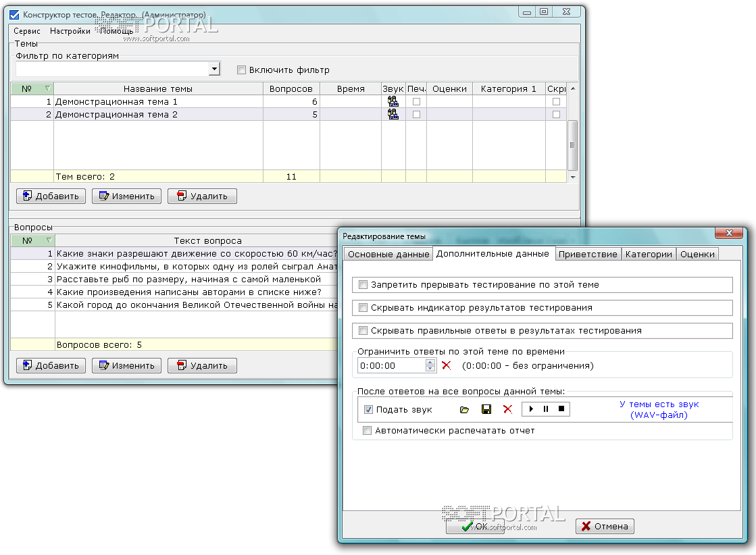Viewport: 756px width, 555px height.
Task: Click Добавить button under questions list
Action: click(51, 366)
